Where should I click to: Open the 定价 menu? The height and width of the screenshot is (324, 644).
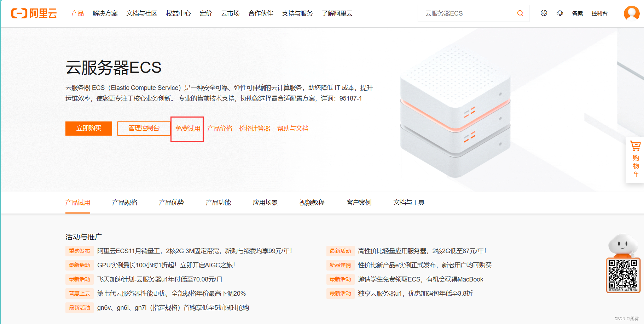click(x=206, y=13)
